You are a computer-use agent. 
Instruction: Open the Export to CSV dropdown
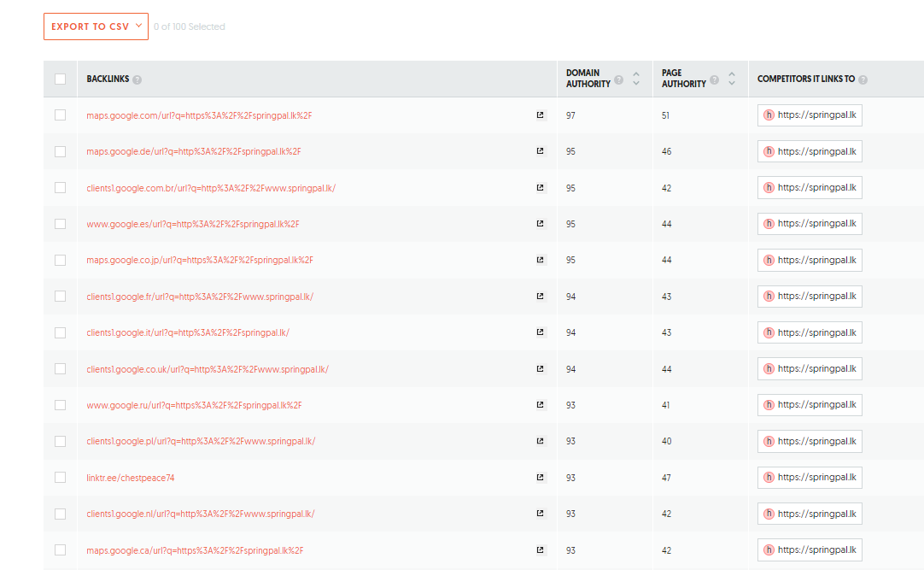click(x=96, y=26)
